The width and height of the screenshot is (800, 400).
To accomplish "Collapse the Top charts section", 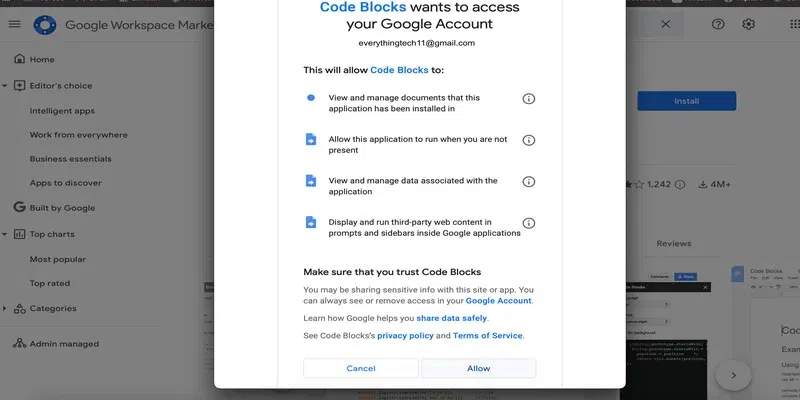I will pos(5,234).
